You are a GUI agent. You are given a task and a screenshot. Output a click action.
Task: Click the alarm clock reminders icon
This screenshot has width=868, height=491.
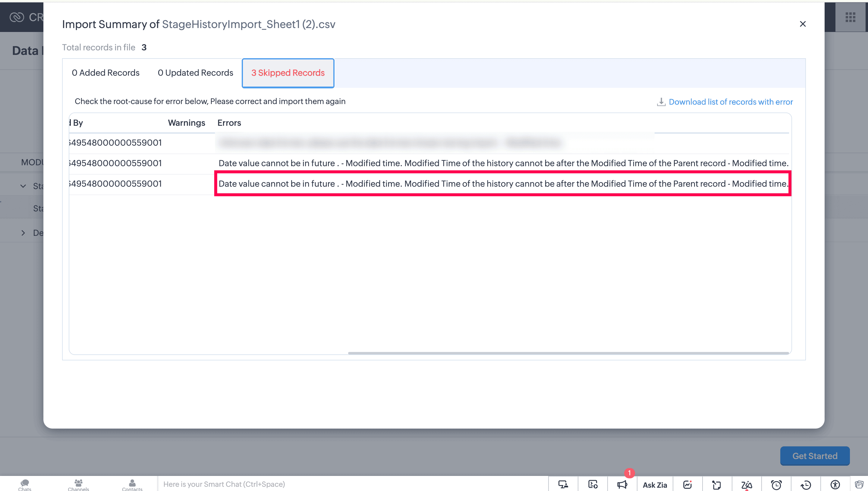[x=776, y=485]
